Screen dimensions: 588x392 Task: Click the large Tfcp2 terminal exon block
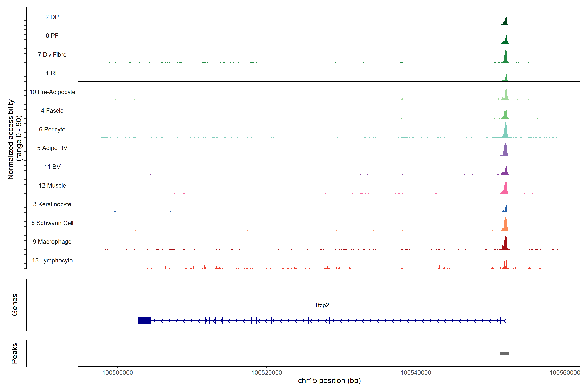(x=144, y=321)
